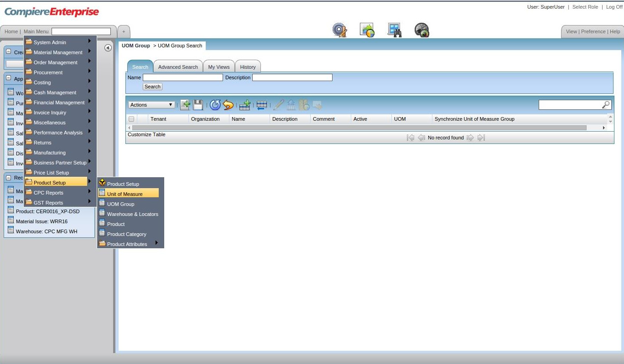Screen dimensions: 624x364
Task: Expand the Costing menu arrow
Action: tap(90, 82)
